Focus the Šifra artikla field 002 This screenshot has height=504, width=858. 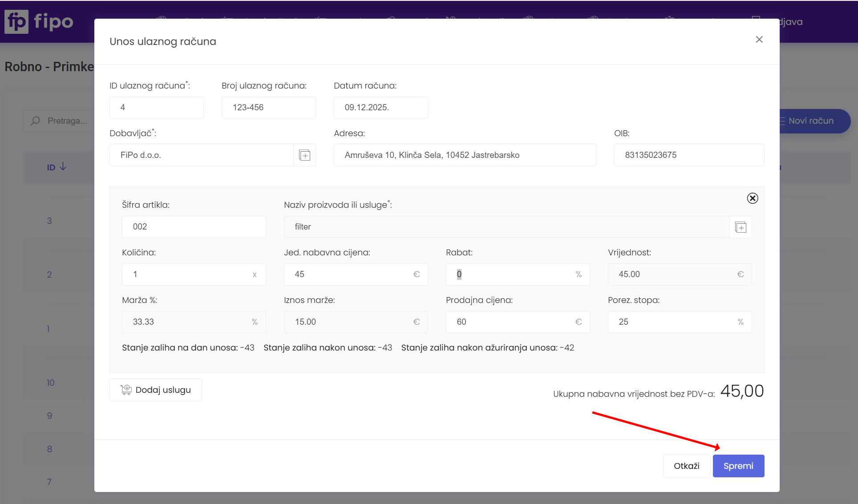[194, 227]
